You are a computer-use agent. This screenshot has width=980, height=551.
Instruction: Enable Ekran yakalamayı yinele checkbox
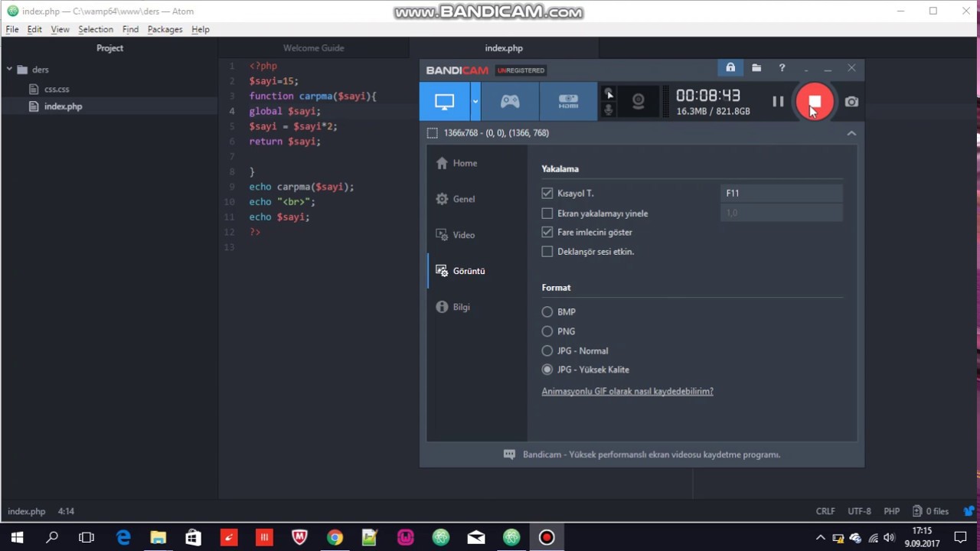click(547, 214)
